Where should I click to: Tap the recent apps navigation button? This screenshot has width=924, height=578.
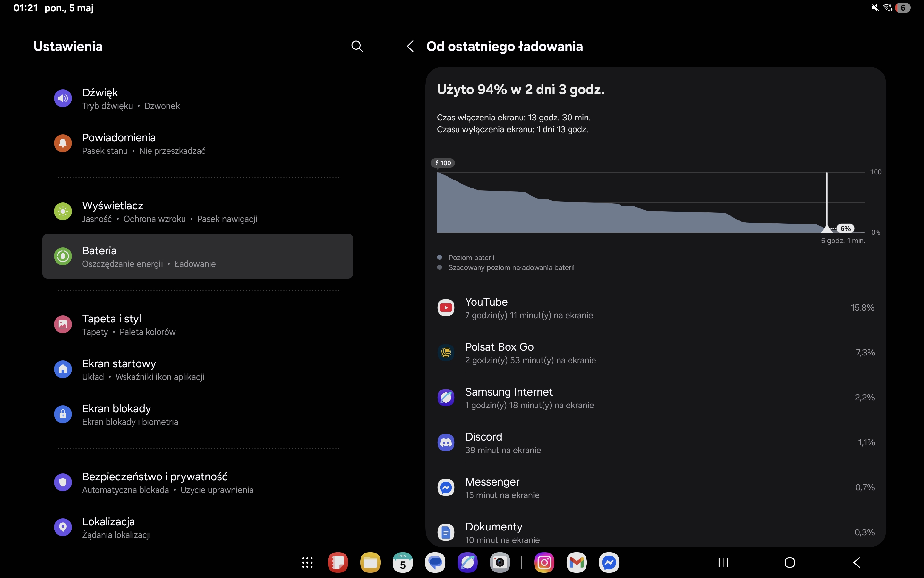[x=723, y=562]
